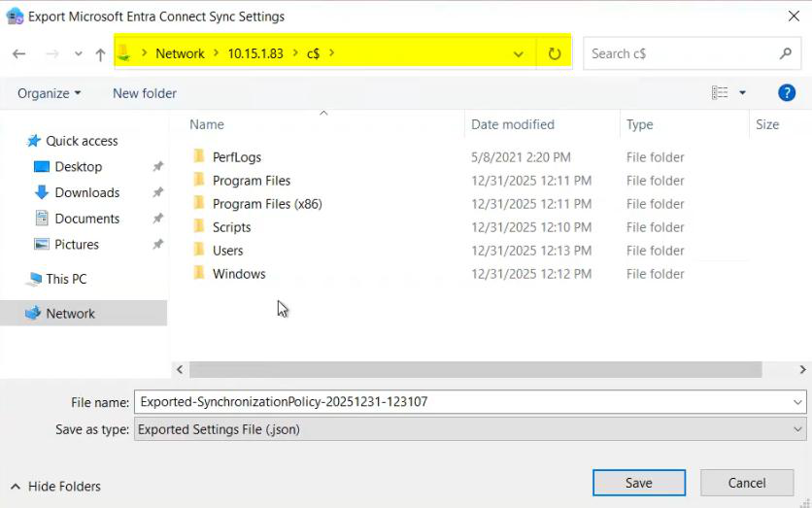Image resolution: width=812 pixels, height=508 pixels.
Task: Click the search magnifier icon
Action: [x=786, y=52]
